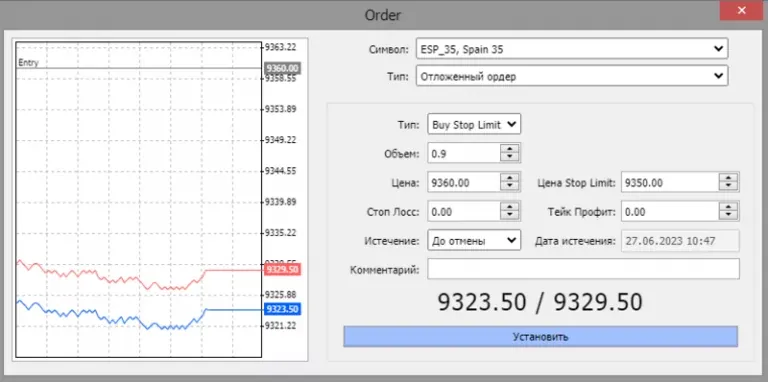This screenshot has width=768, height=382.
Task: Click the Установить button to place order
Action: point(540,336)
